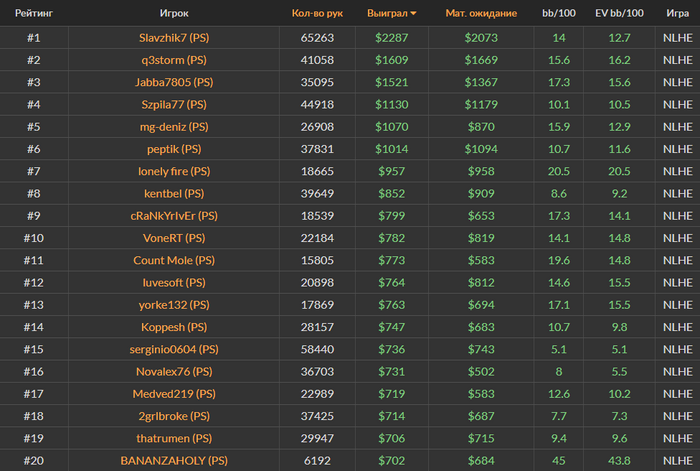Sort table by Кол-во рук header
This screenshot has width=700, height=471.
(317, 13)
